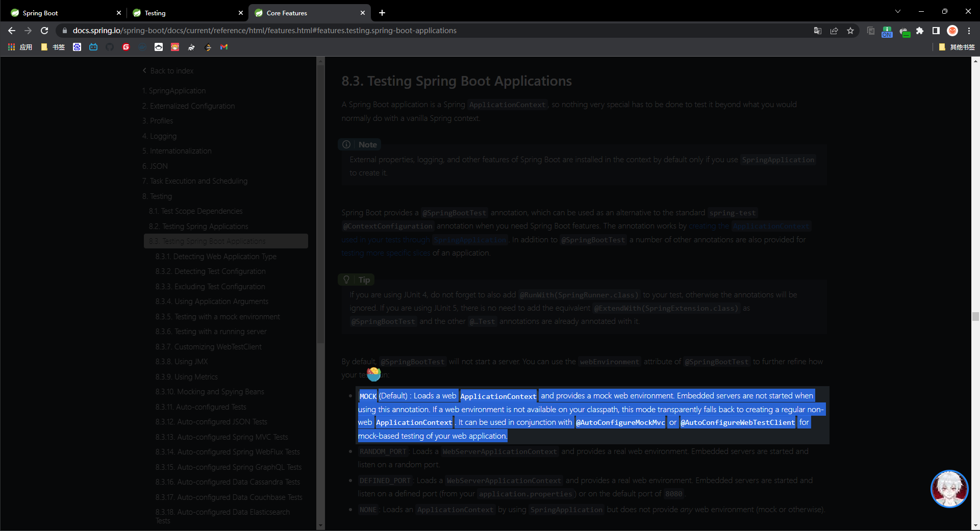This screenshot has height=531, width=980.
Task: Open the white rabbit bookmark icon
Action: pos(191,47)
